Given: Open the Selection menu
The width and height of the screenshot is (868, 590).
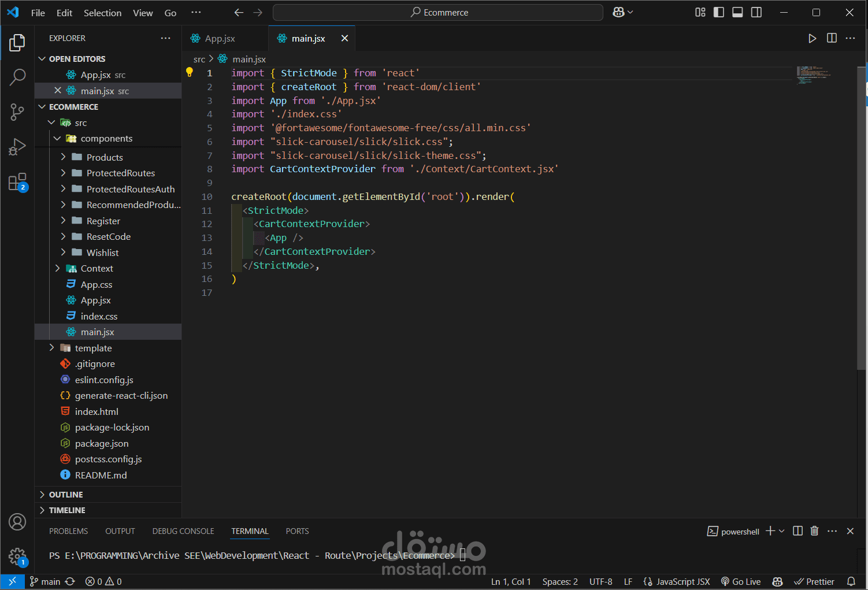Looking at the screenshot, I should pyautogui.click(x=102, y=13).
